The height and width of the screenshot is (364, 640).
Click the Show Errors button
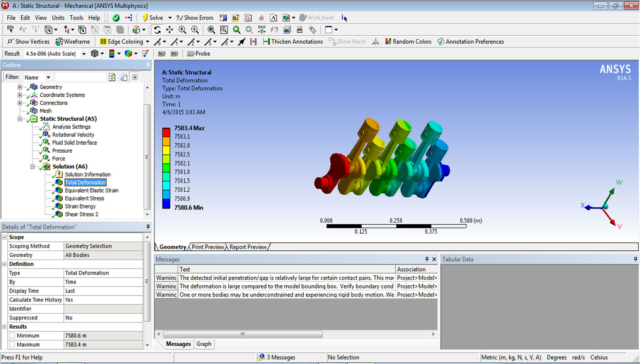click(194, 18)
